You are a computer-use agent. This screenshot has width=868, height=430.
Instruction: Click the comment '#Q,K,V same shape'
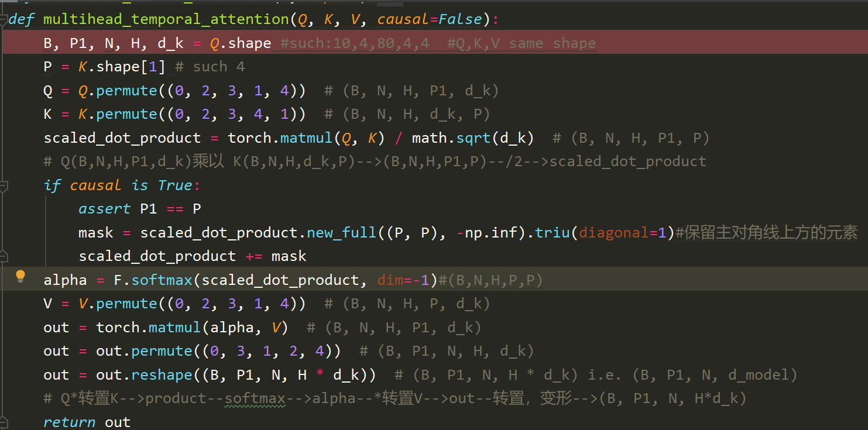[522, 43]
